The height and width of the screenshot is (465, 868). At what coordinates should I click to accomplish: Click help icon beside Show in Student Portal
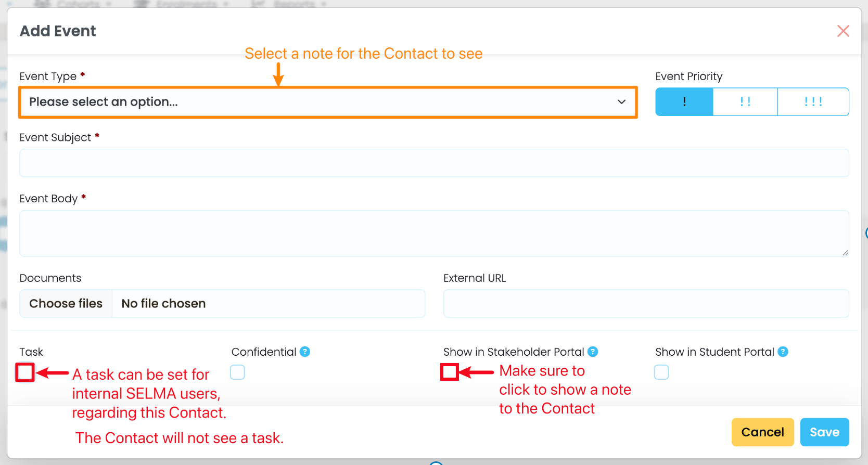point(783,352)
